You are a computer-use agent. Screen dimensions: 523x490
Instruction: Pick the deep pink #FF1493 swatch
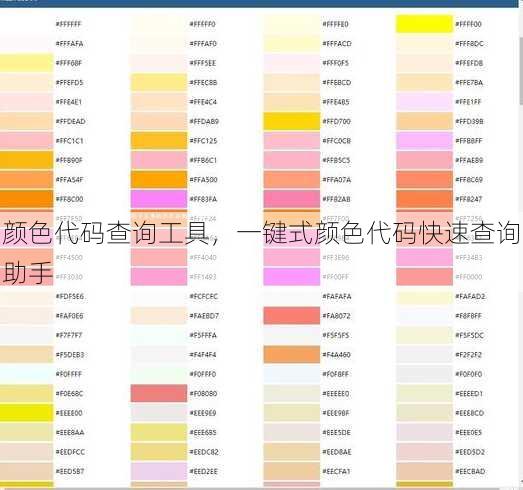coord(159,277)
